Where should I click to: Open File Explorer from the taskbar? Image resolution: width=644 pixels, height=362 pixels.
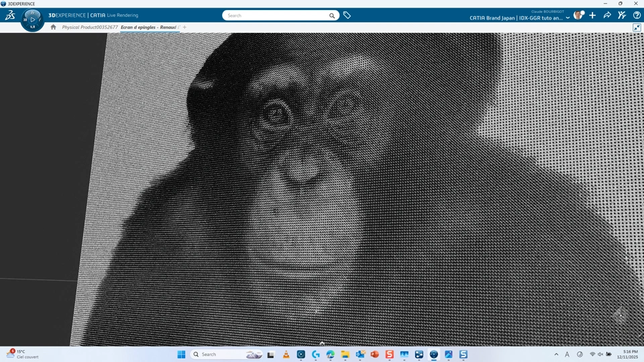pos(345,354)
